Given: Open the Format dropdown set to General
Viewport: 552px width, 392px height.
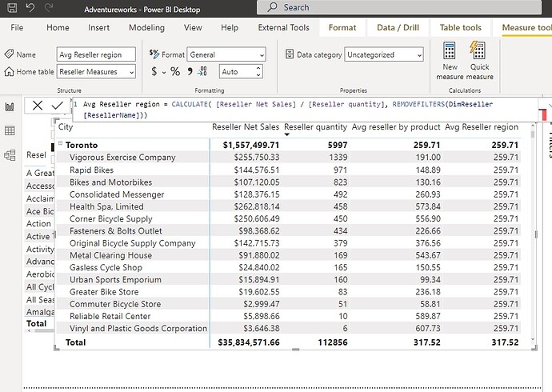Looking at the screenshot, I should point(226,54).
